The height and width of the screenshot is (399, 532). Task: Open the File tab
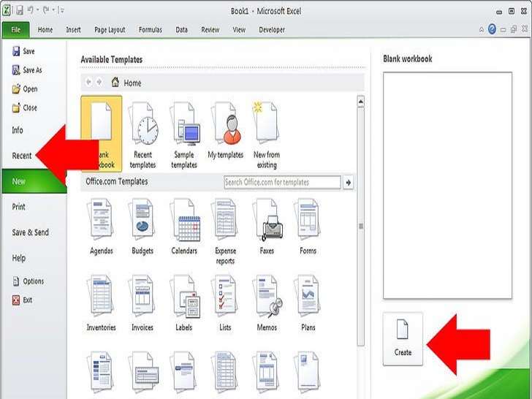coord(15,30)
